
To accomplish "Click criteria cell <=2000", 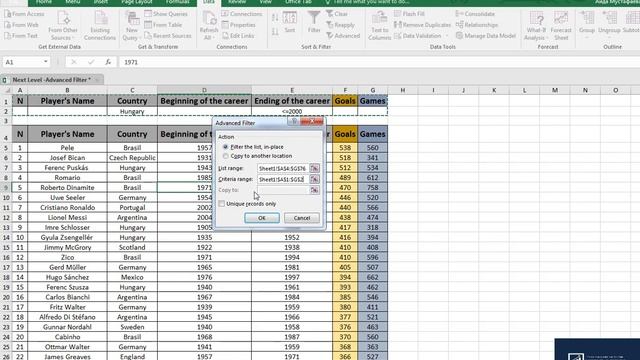I will pyautogui.click(x=292, y=111).
